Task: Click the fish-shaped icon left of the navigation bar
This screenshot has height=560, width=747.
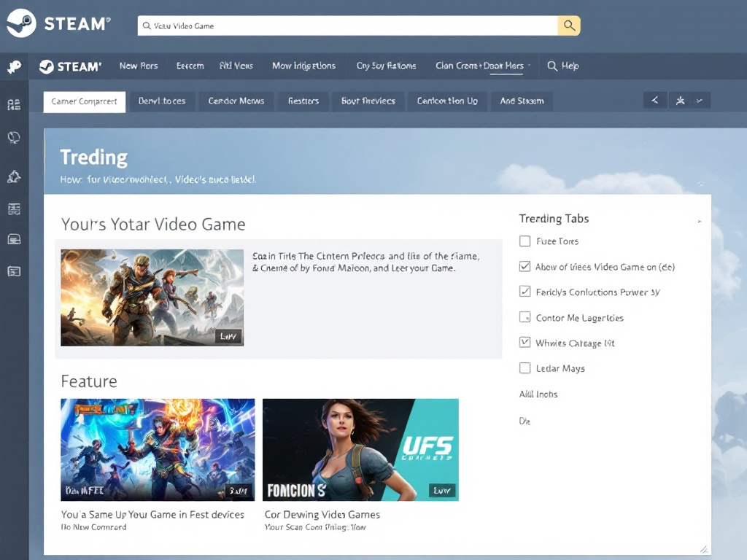Action: [x=15, y=66]
